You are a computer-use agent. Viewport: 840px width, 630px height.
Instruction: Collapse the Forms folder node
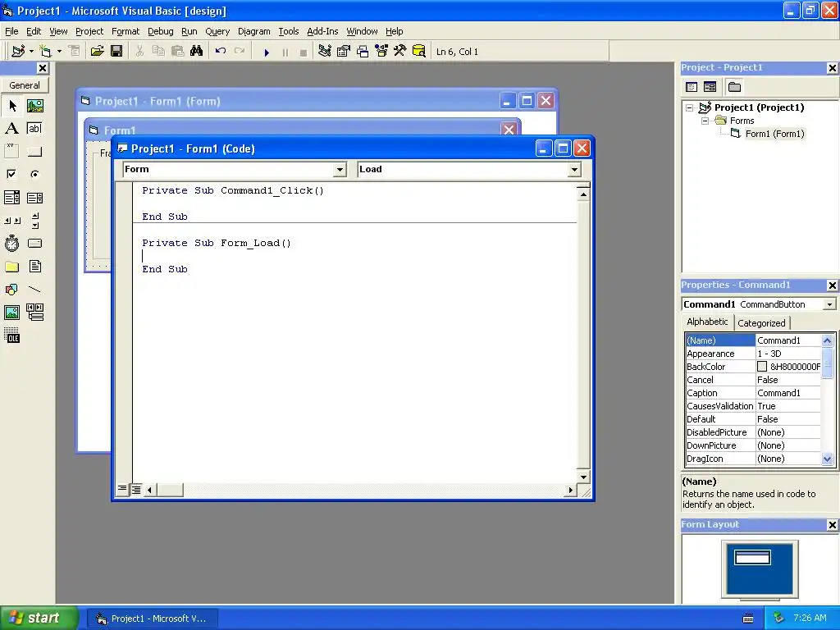[705, 121]
